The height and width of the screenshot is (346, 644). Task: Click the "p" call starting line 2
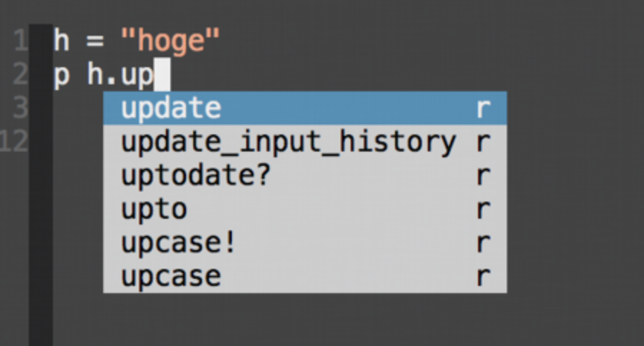coord(61,77)
